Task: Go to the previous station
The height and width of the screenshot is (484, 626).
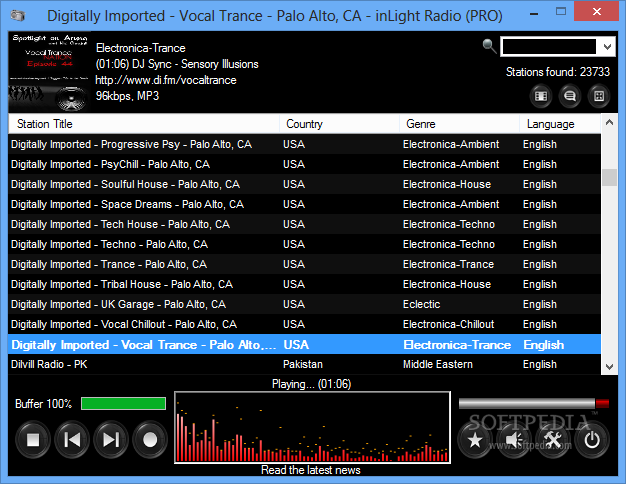Action: coord(72,440)
